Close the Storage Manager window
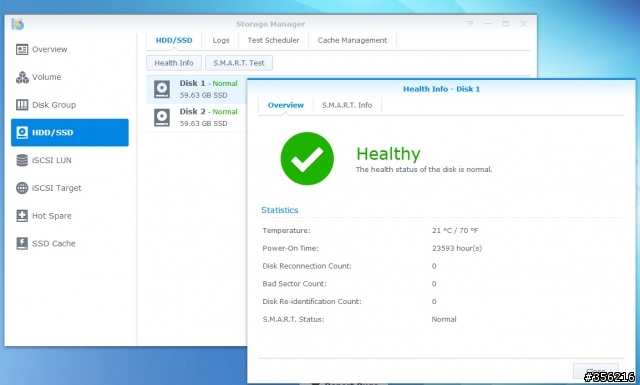This screenshot has height=385, width=640. [523, 24]
